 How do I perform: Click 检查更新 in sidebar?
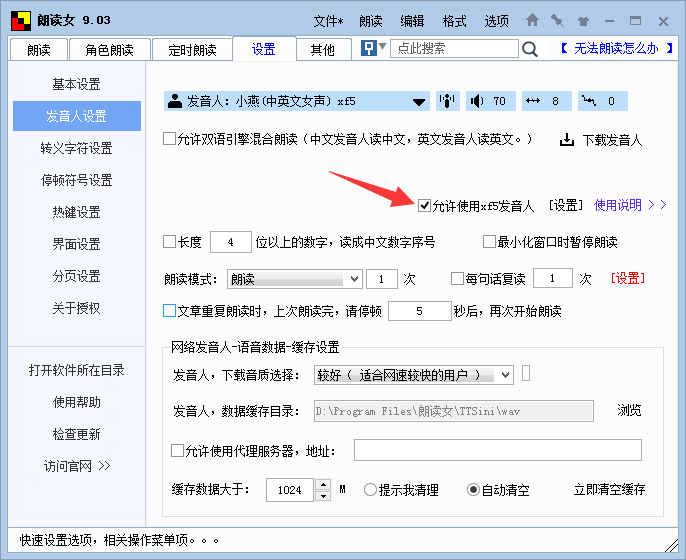(77, 434)
